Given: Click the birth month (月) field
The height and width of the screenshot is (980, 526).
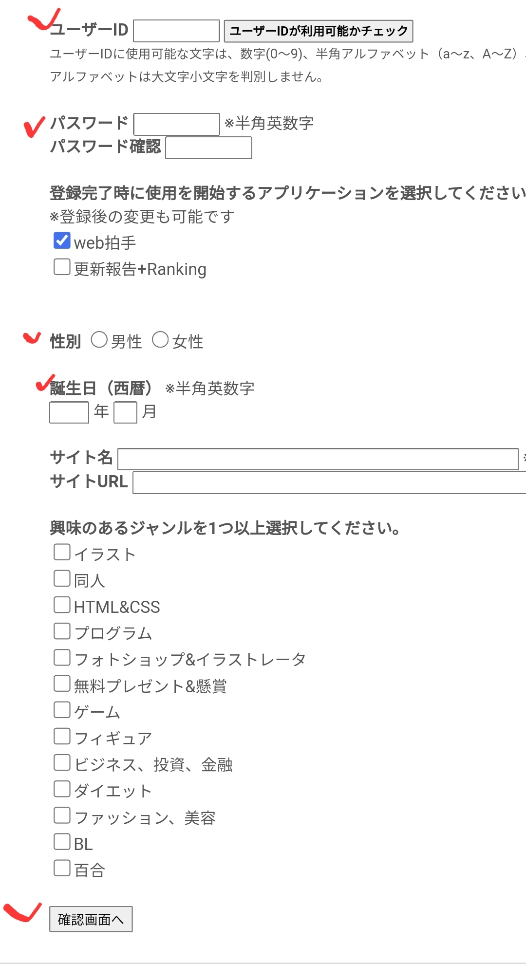Looking at the screenshot, I should coord(125,412).
